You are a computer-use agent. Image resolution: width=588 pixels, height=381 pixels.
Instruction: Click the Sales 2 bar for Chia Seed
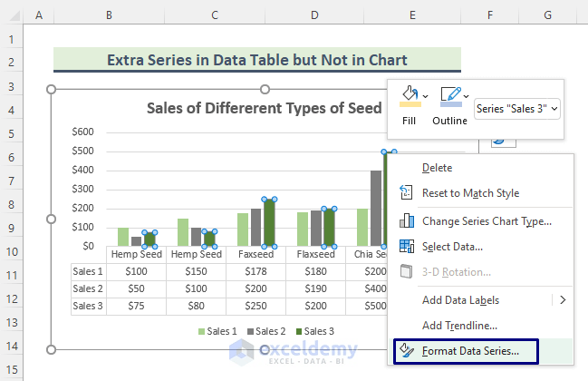[x=376, y=209]
